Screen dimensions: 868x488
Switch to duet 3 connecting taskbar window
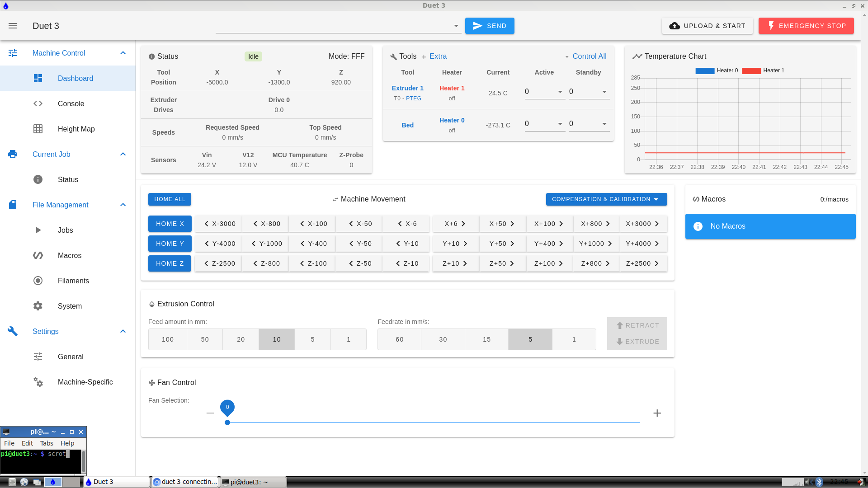(185, 482)
